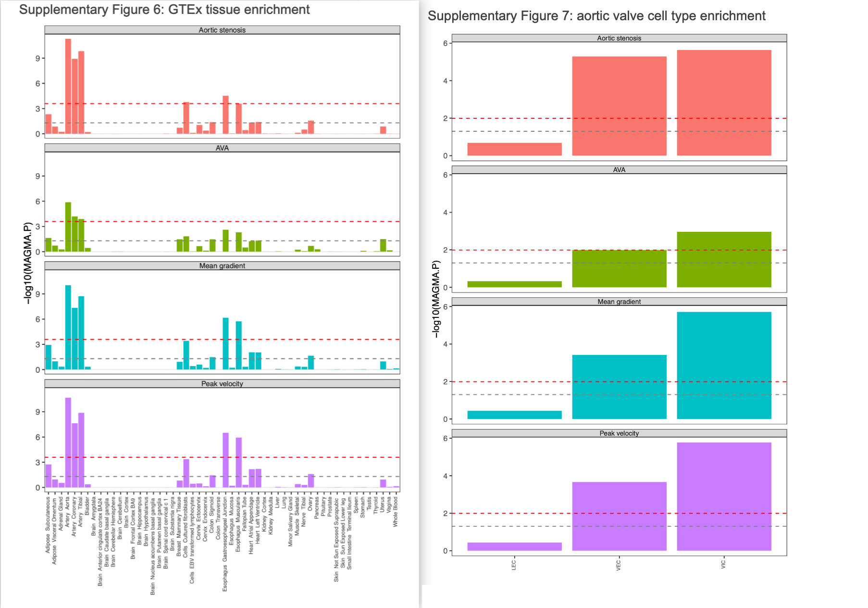Click the red VEC bar in Aortic stenosis panel

coord(619,106)
